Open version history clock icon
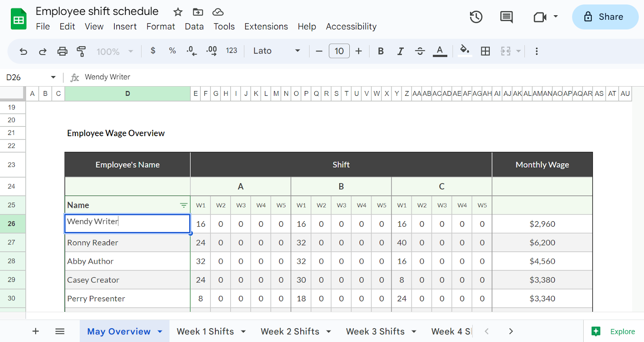Viewport: 644px width, 342px height. click(476, 17)
